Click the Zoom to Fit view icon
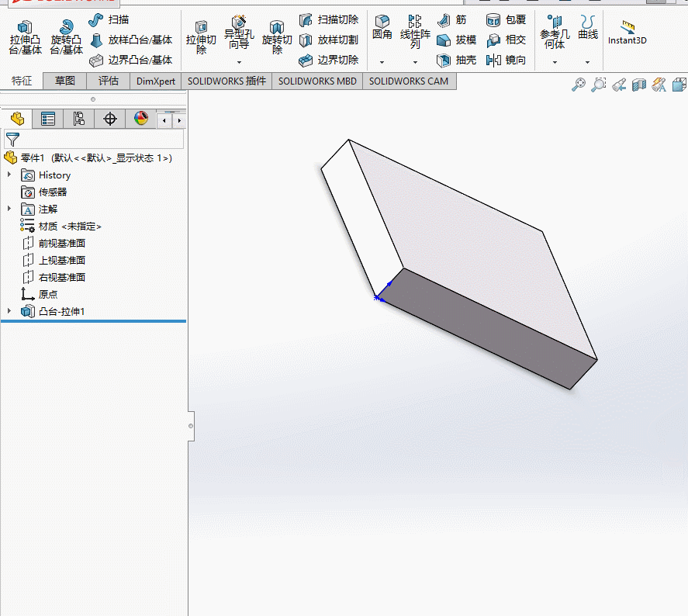The width and height of the screenshot is (688, 616). coord(579,85)
